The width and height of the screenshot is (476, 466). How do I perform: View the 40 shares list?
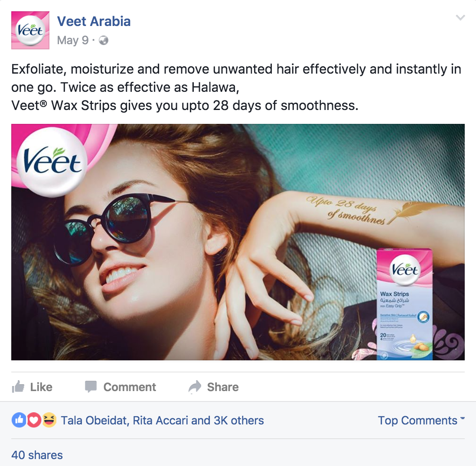pyautogui.click(x=37, y=455)
